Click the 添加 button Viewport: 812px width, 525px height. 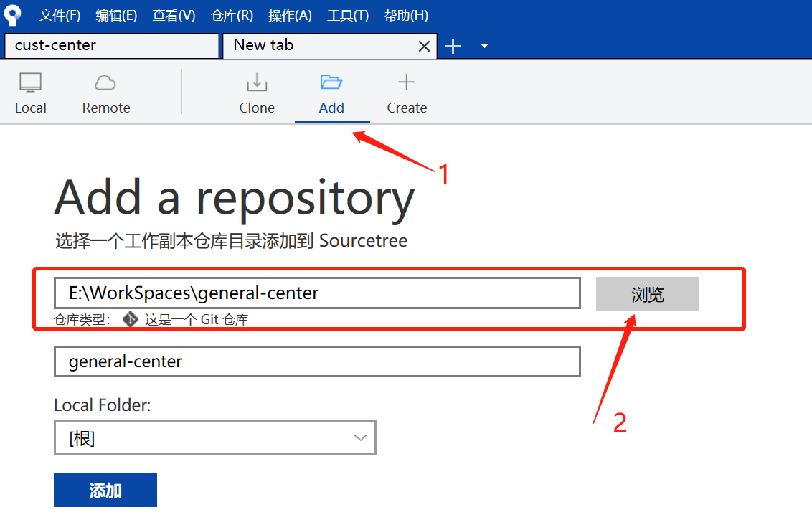click(x=105, y=490)
